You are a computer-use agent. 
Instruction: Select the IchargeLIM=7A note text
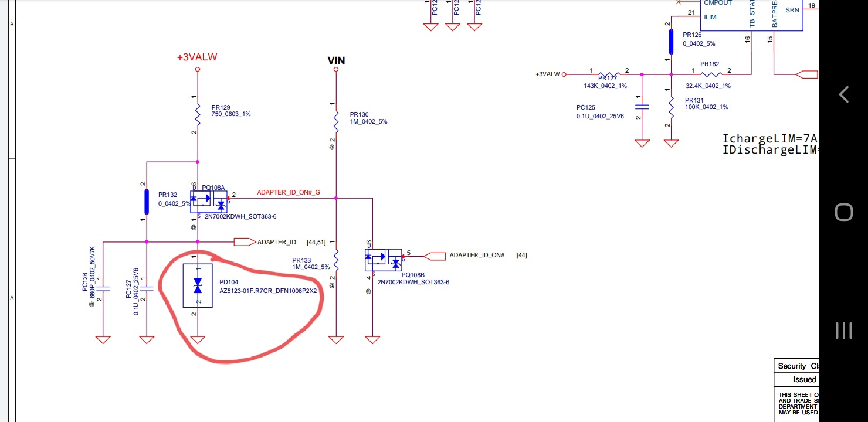point(770,139)
